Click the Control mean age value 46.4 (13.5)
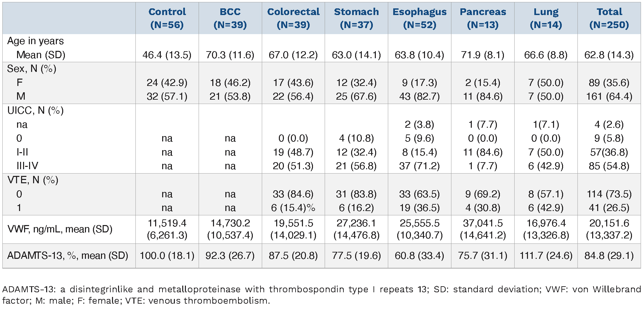 167,55
